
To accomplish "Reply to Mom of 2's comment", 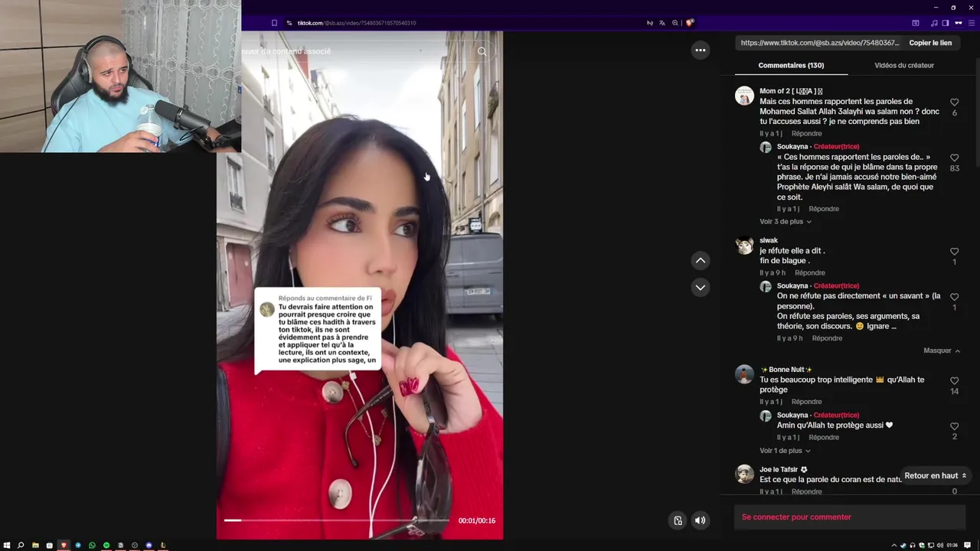I will click(806, 133).
